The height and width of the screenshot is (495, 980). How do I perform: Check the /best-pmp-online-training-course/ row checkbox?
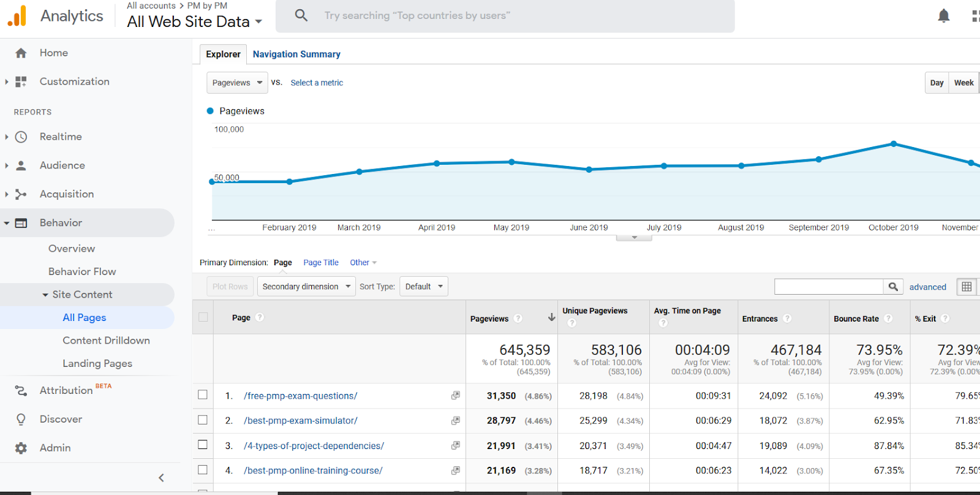click(203, 470)
